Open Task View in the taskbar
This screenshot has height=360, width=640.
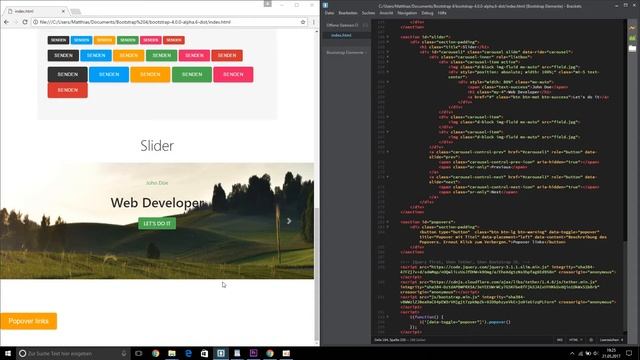(x=139, y=353)
